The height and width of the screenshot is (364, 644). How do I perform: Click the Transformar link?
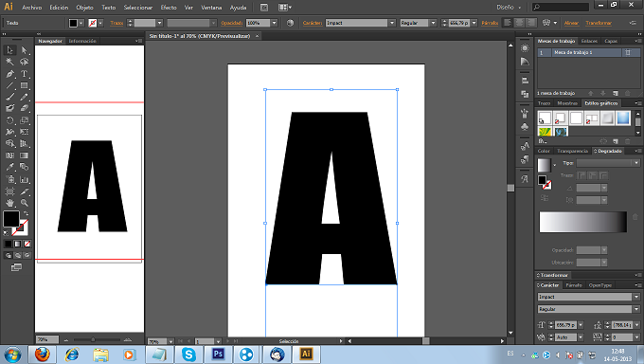(x=599, y=23)
